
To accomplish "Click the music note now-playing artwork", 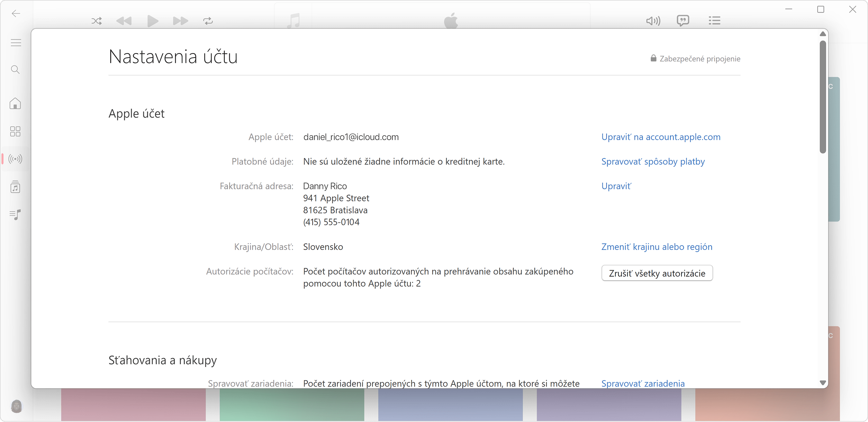I will pyautogui.click(x=293, y=21).
